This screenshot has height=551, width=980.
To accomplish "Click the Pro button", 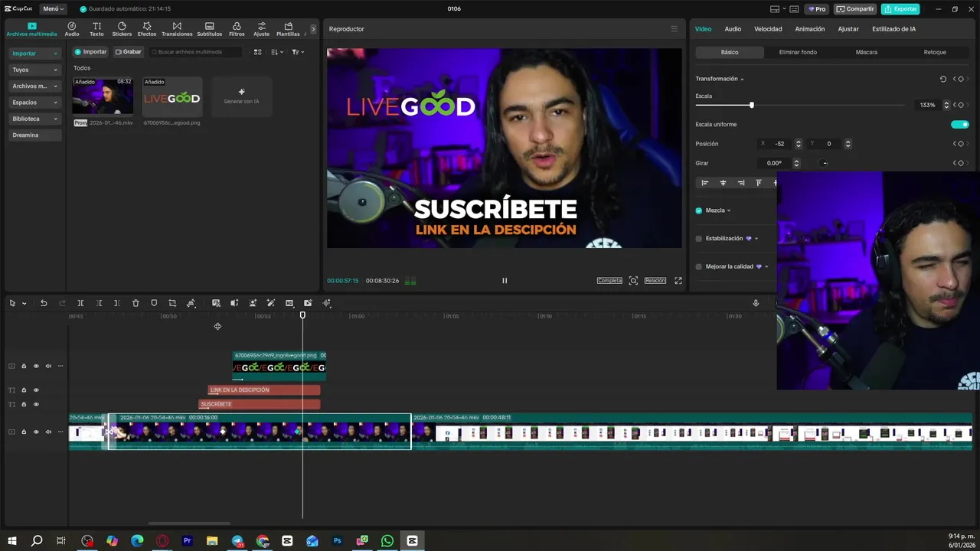I will (816, 9).
